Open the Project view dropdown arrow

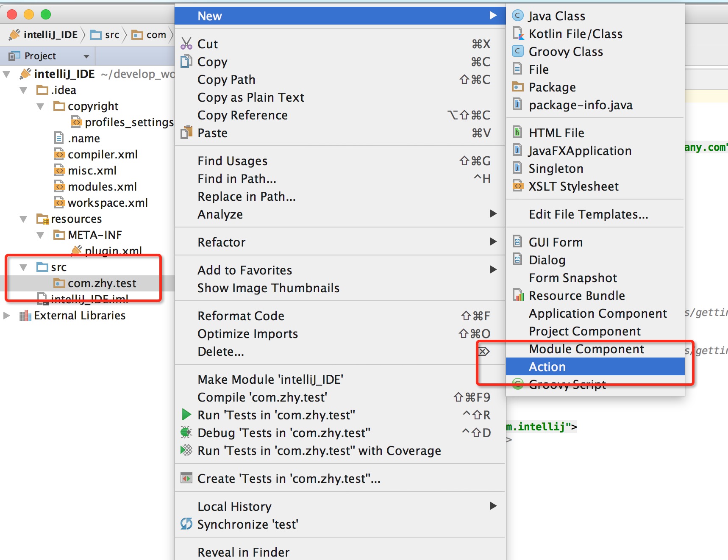[x=86, y=56]
